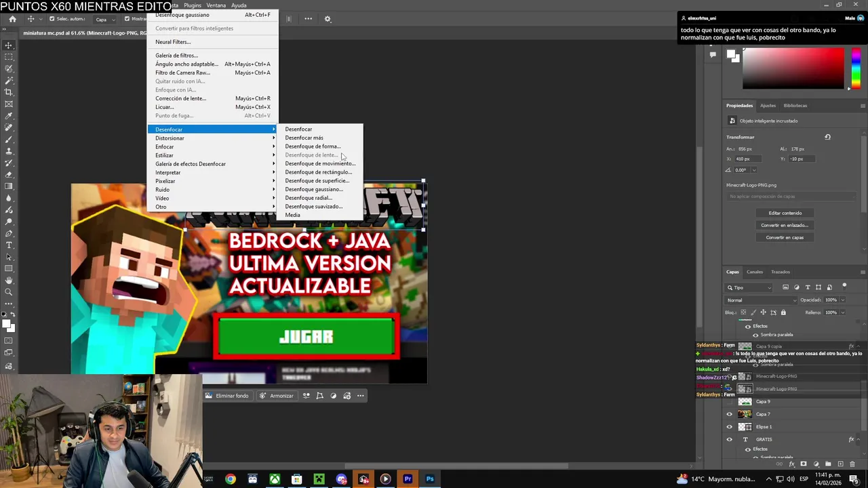
Task: Choose Desenfoque de movimiento...
Action: point(320,163)
